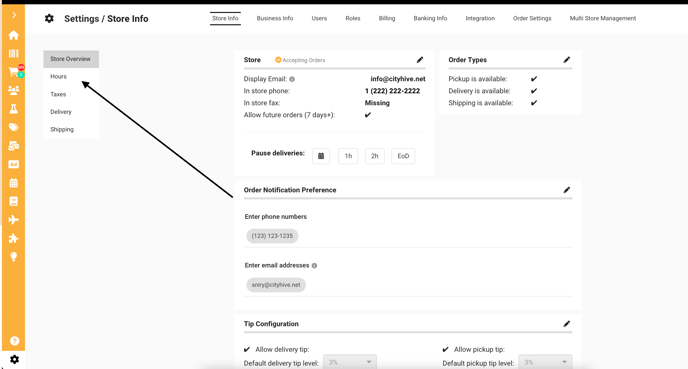Screen dimensions: 688x369
Task: Toggle Allow delivery tip checkmark
Action: 247,350
